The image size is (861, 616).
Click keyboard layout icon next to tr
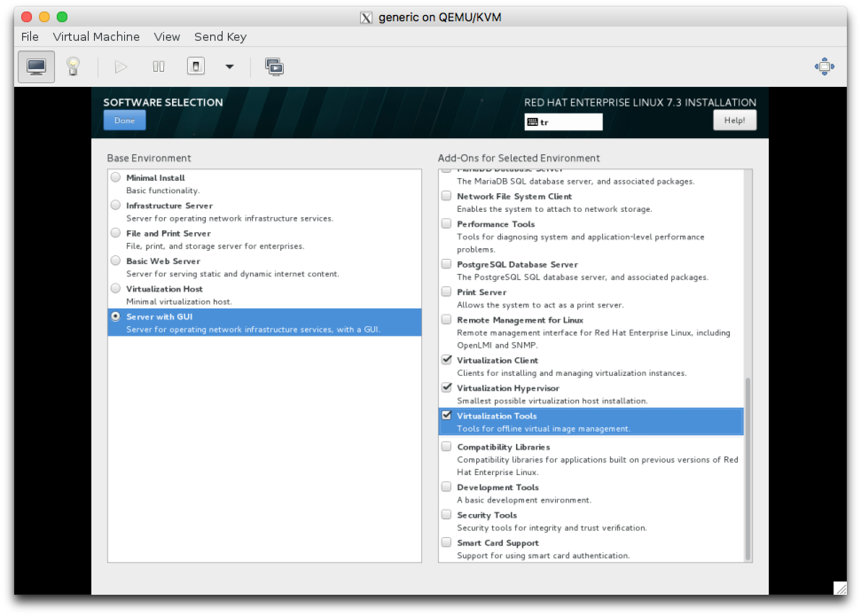click(x=532, y=122)
